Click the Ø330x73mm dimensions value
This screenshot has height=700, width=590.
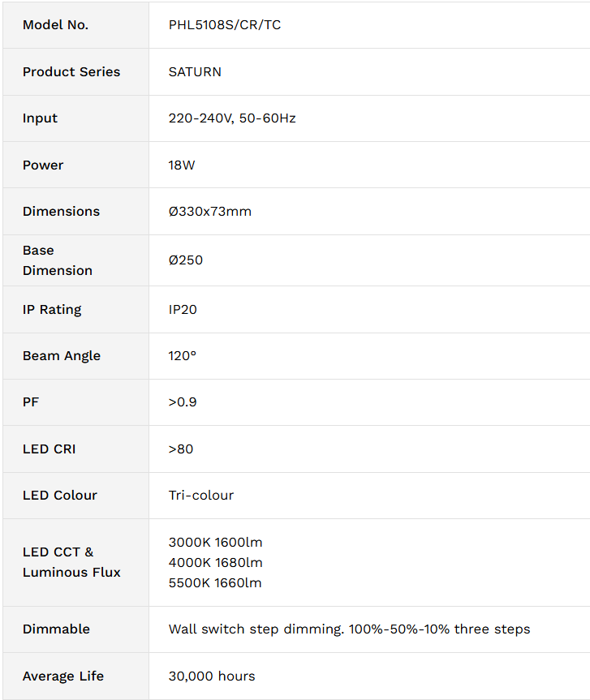tap(210, 212)
